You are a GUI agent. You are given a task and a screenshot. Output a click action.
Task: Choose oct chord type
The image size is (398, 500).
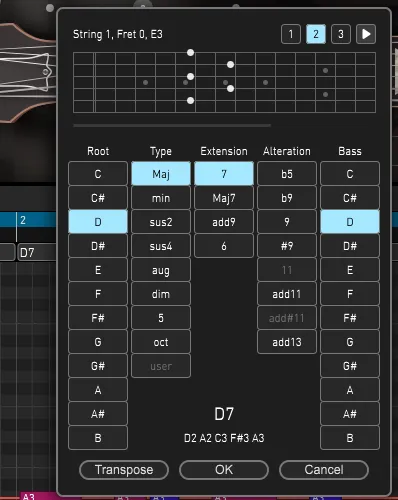161,342
